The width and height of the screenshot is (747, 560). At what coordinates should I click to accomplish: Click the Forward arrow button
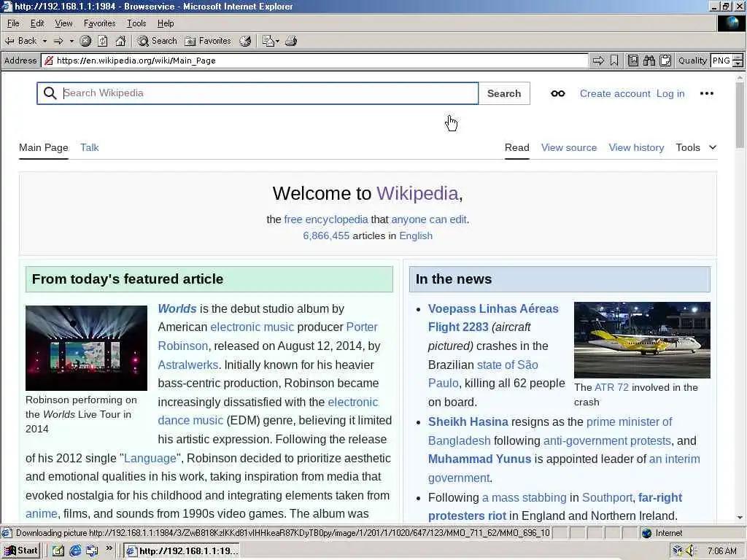(58, 41)
